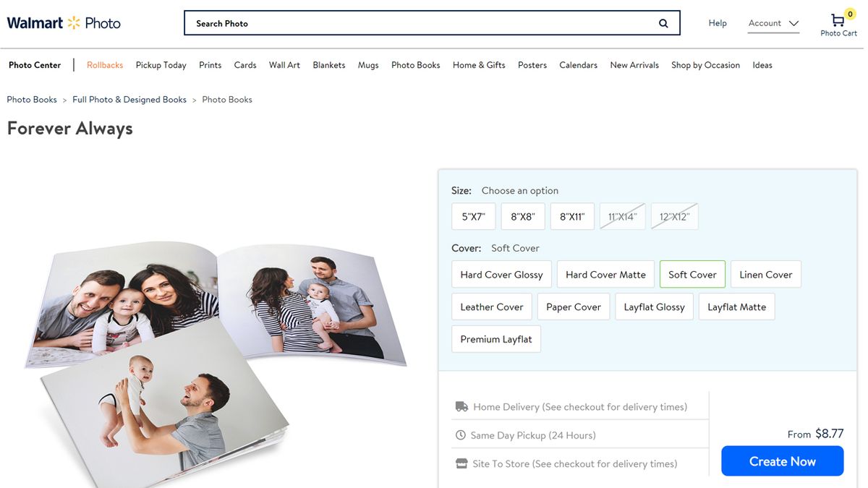This screenshot has width=868, height=488.
Task: Click the Site To Store icon
Action: (461, 463)
